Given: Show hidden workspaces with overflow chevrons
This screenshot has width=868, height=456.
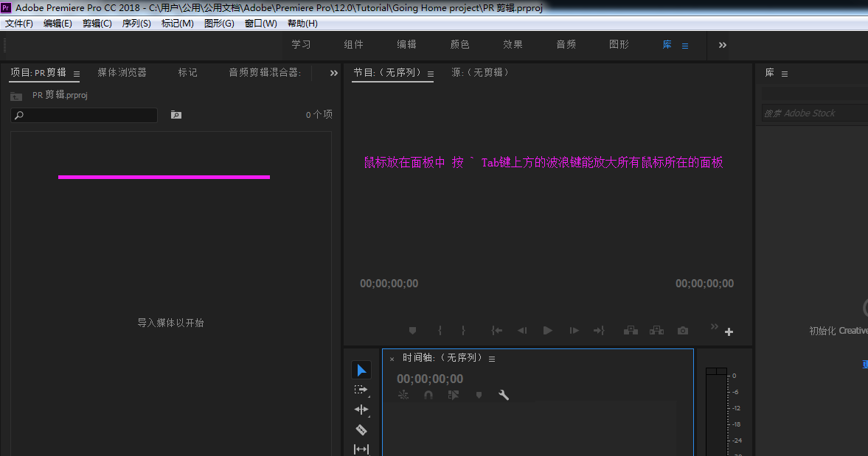Looking at the screenshot, I should (x=723, y=46).
